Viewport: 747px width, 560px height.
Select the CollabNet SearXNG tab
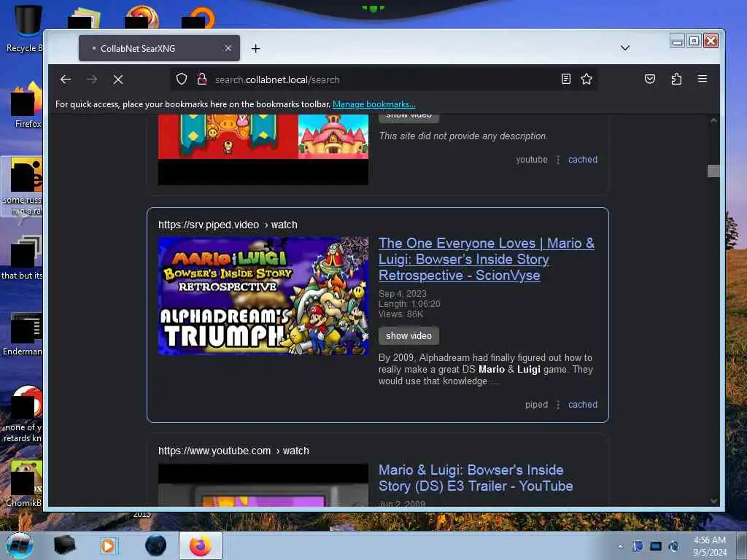(x=159, y=48)
